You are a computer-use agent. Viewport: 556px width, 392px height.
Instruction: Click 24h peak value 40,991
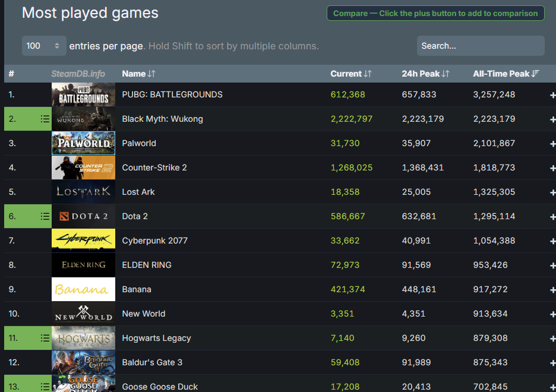[x=416, y=241]
